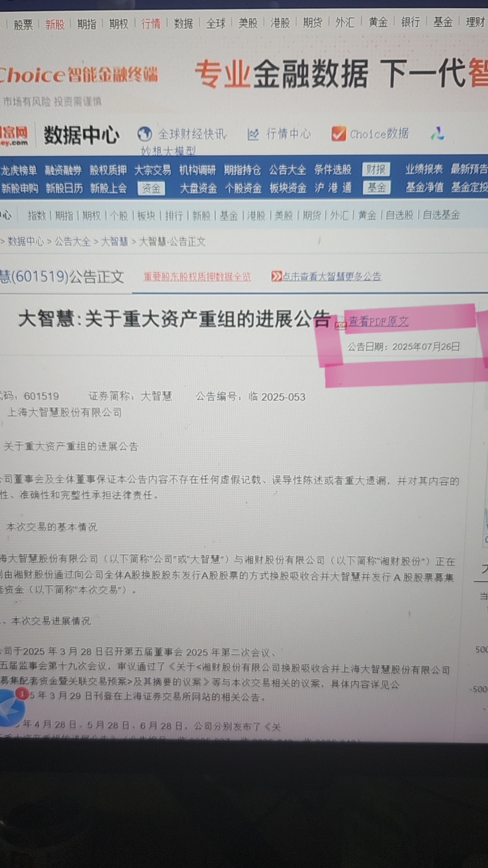Click 龙虎榜单 in the blue menu
488x868 pixels.
[19, 170]
